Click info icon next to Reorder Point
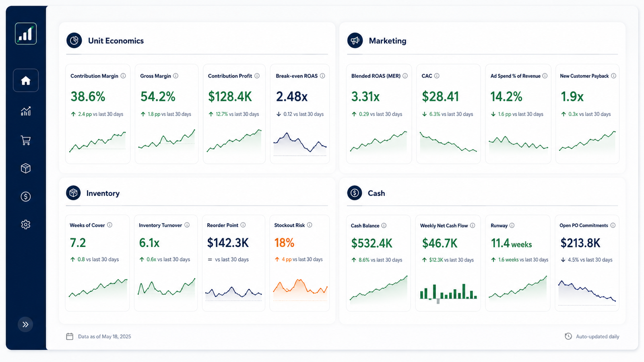Screen dimensions: 644x362 [243, 225]
